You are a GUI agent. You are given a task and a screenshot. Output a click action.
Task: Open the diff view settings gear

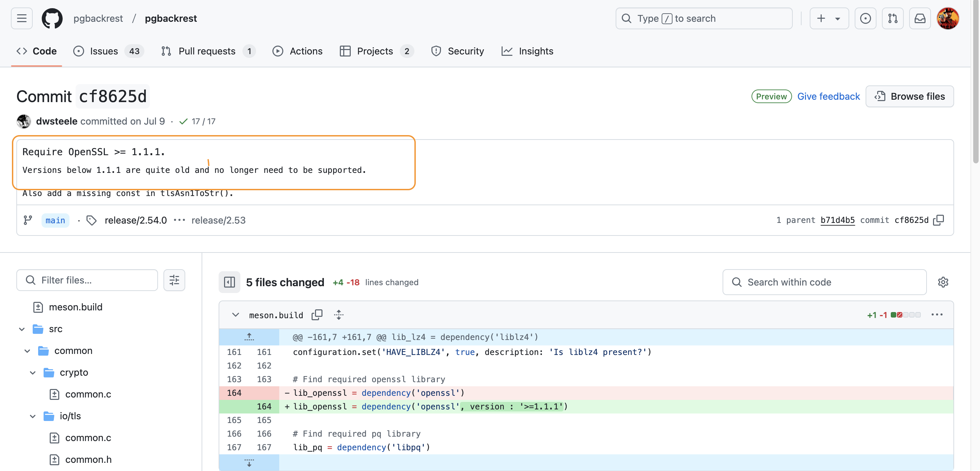[943, 282]
